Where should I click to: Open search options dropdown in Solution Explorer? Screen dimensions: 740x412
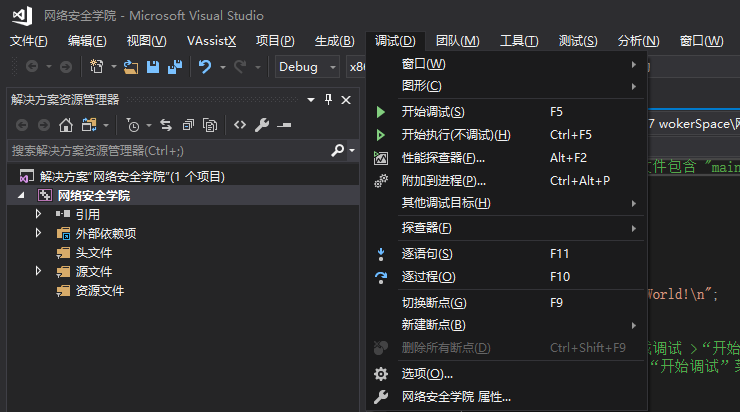click(352, 151)
